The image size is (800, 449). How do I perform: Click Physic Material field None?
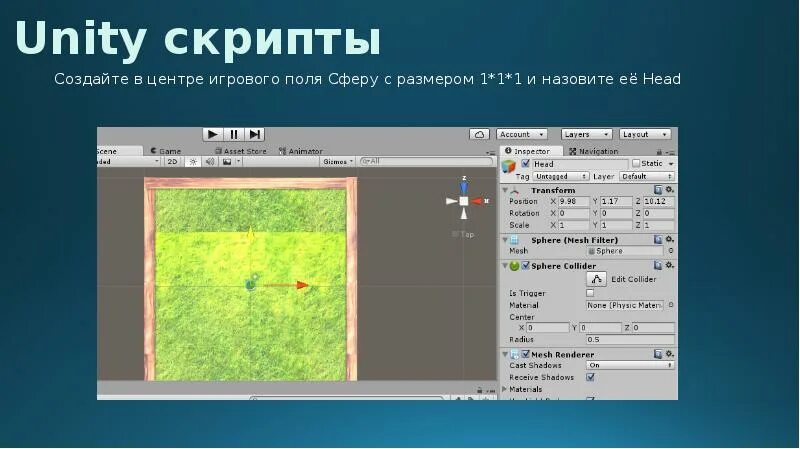point(625,305)
